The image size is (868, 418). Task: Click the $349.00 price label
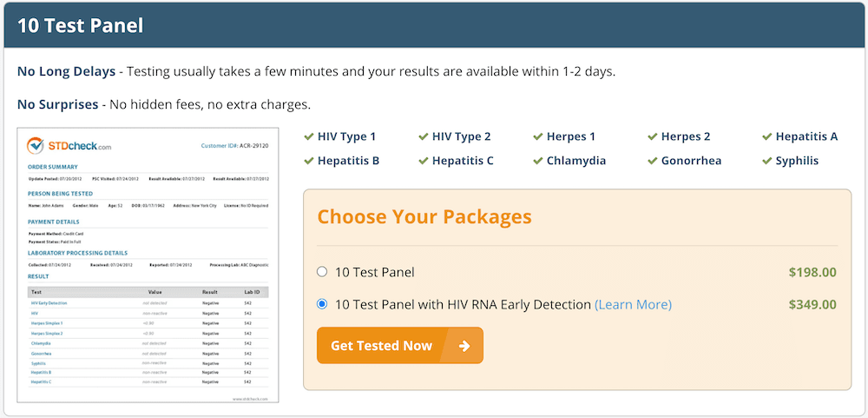pyautogui.click(x=812, y=304)
